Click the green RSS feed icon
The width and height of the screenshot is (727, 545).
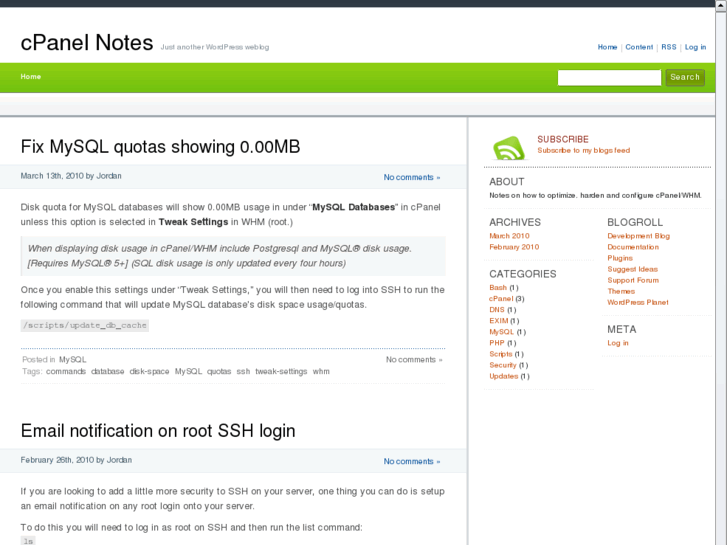coord(509,148)
